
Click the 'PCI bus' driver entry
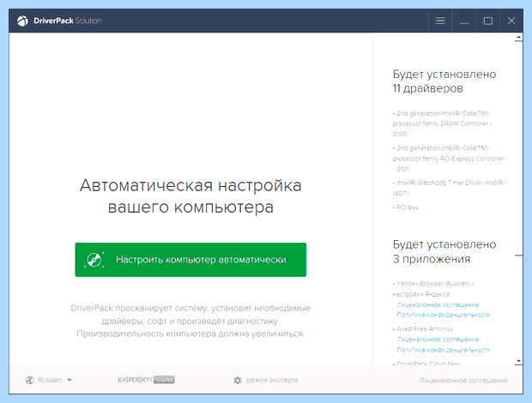pos(406,208)
